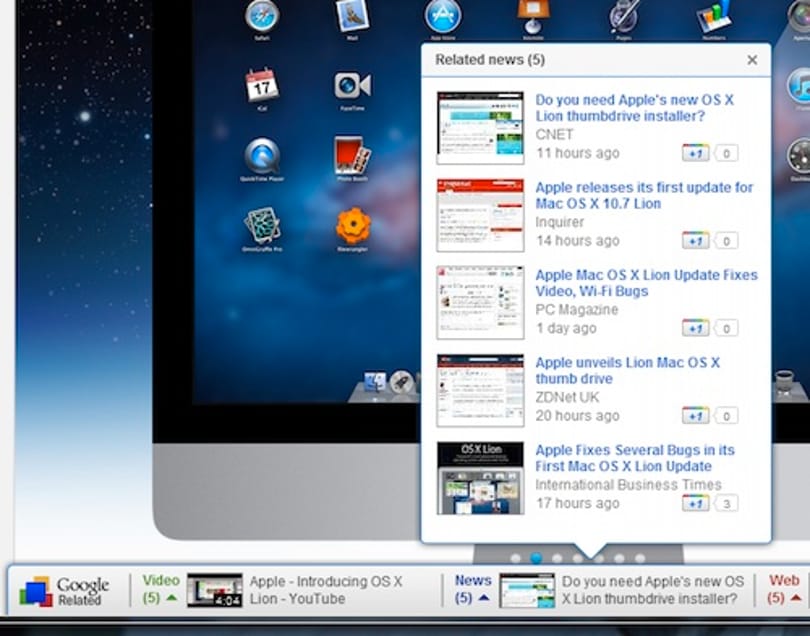Open the Safari icon in the Launchpad image
Image resolution: width=810 pixels, height=636 pixels.
[x=262, y=17]
